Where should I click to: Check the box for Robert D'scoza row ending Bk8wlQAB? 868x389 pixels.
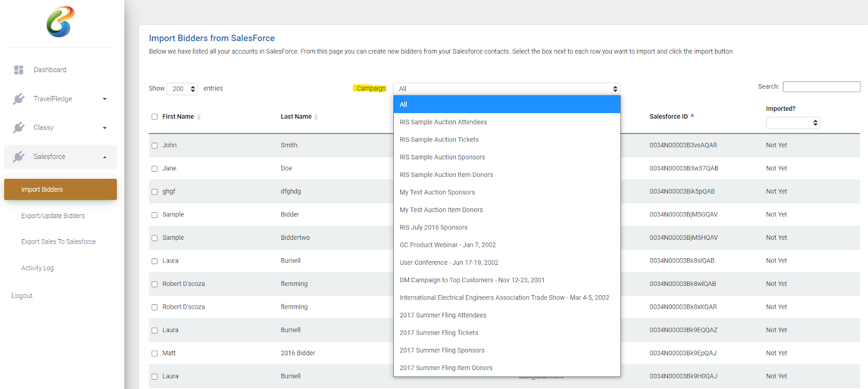(155, 284)
